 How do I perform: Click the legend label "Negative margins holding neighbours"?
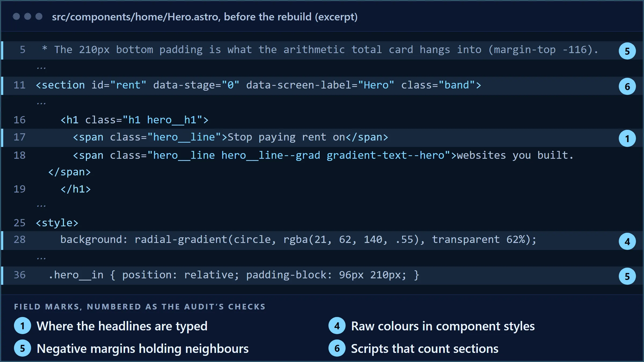coord(143,349)
